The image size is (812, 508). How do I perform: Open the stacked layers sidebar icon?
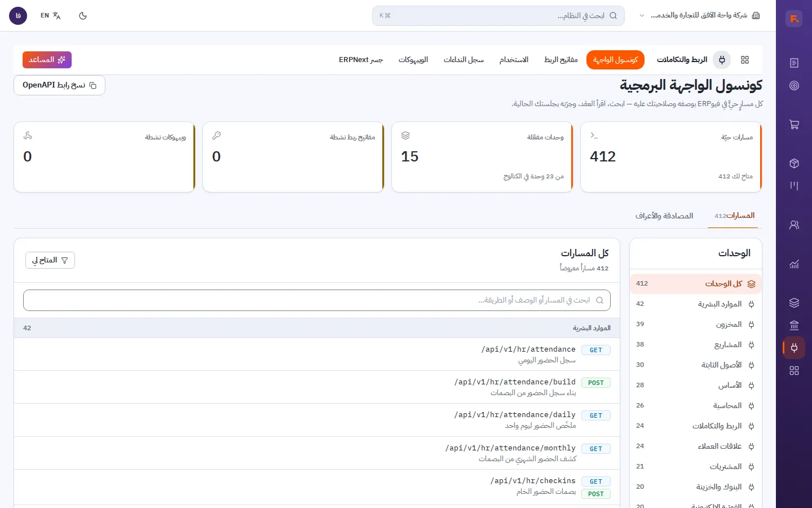tap(794, 303)
